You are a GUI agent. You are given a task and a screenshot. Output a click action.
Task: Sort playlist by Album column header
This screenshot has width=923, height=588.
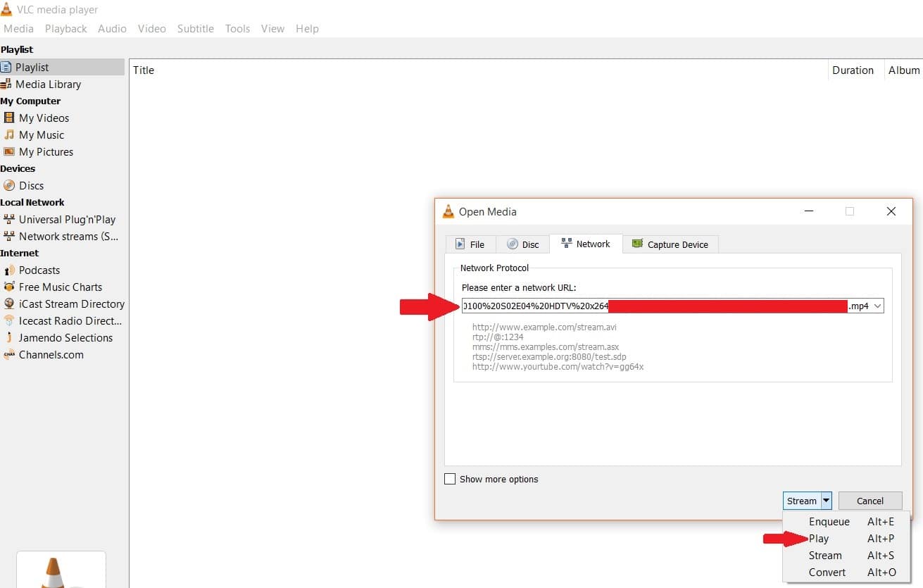904,70
